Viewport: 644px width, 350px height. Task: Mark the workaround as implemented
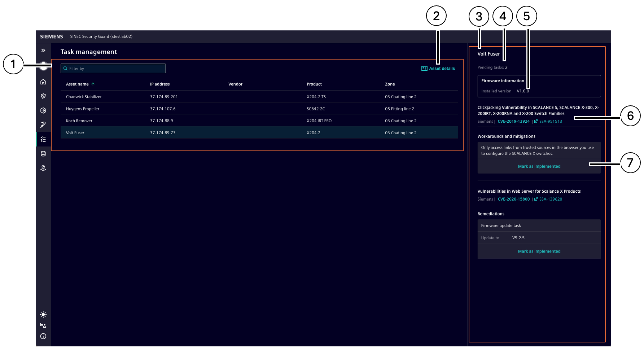pyautogui.click(x=539, y=166)
